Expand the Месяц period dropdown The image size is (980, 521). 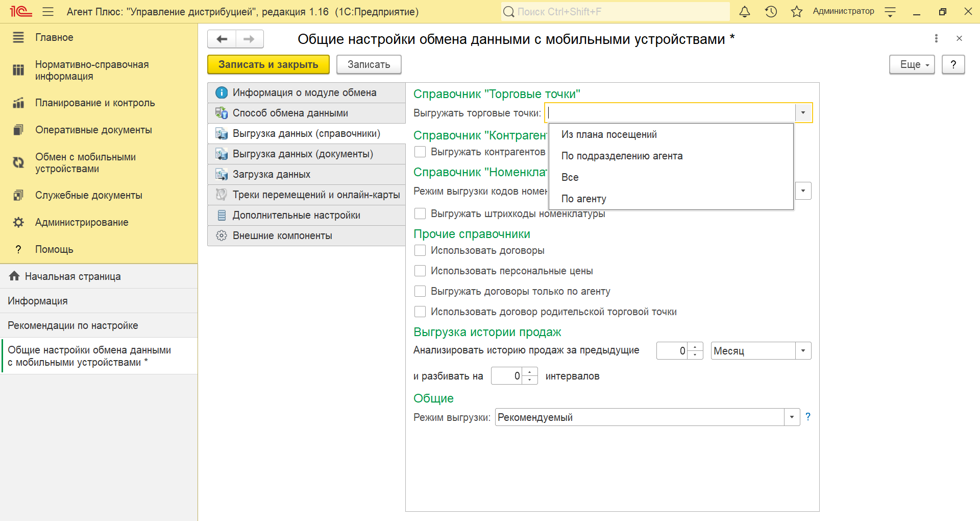(803, 351)
